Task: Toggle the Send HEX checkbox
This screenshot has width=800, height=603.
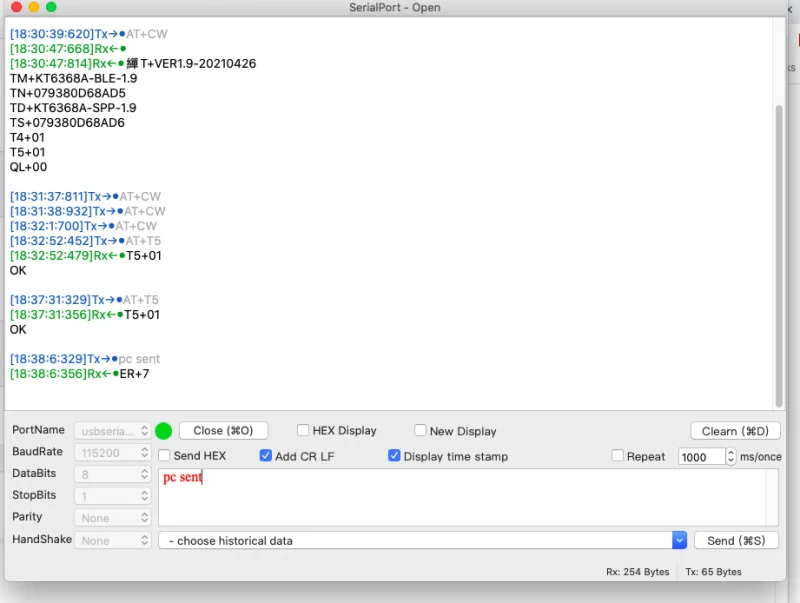Action: (164, 455)
